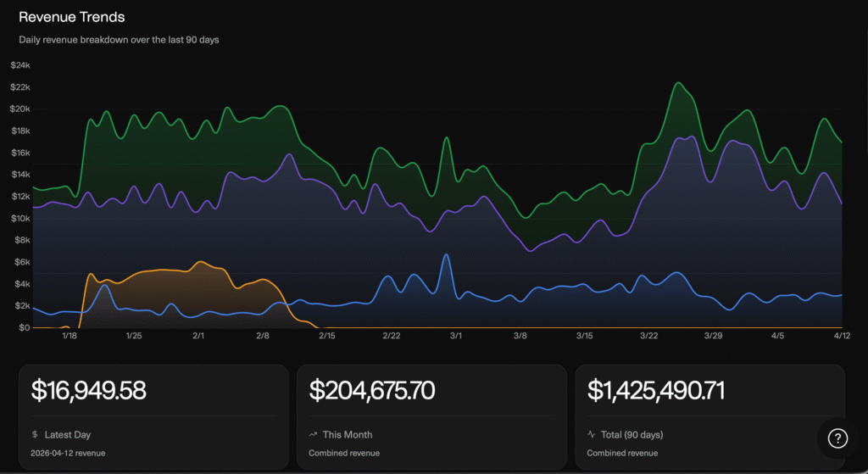The width and height of the screenshot is (868, 474).
Task: Select the $16,949.58 latest day value
Action: pos(89,391)
